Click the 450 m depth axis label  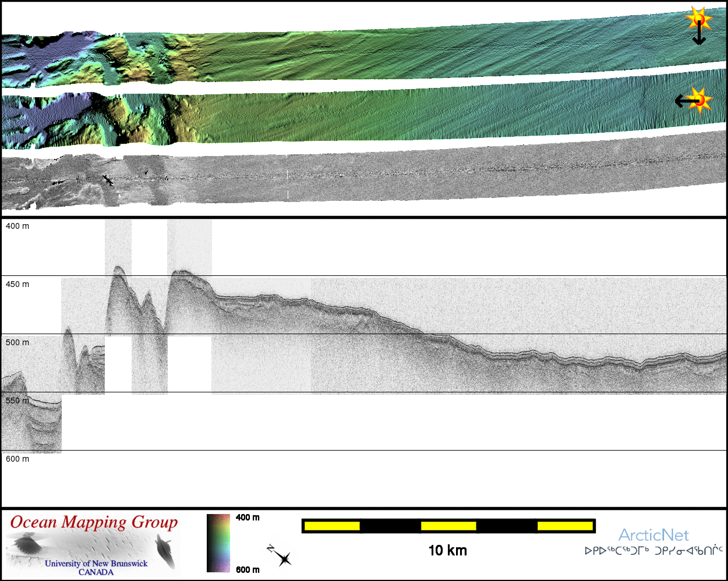point(17,284)
